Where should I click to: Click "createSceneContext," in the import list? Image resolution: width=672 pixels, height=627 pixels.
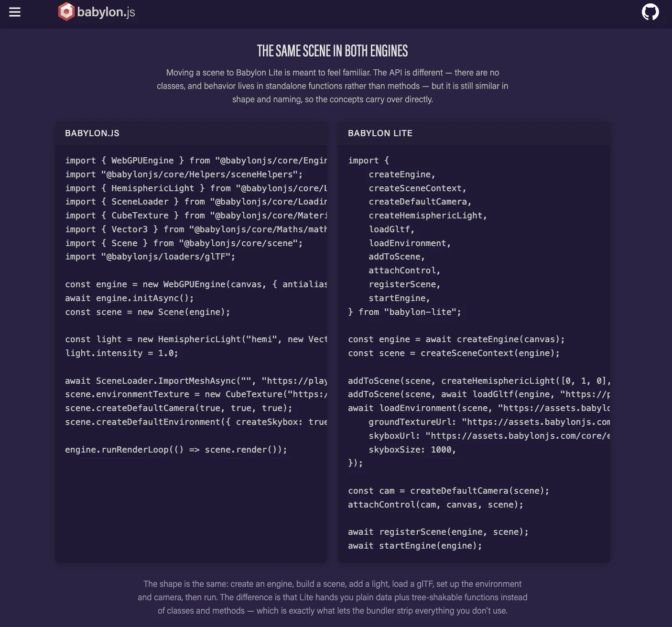[418, 188]
